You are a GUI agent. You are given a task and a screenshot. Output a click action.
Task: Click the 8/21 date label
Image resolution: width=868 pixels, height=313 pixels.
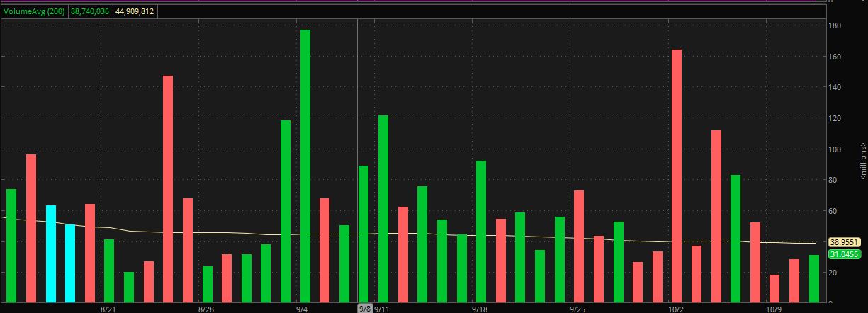[x=108, y=309]
